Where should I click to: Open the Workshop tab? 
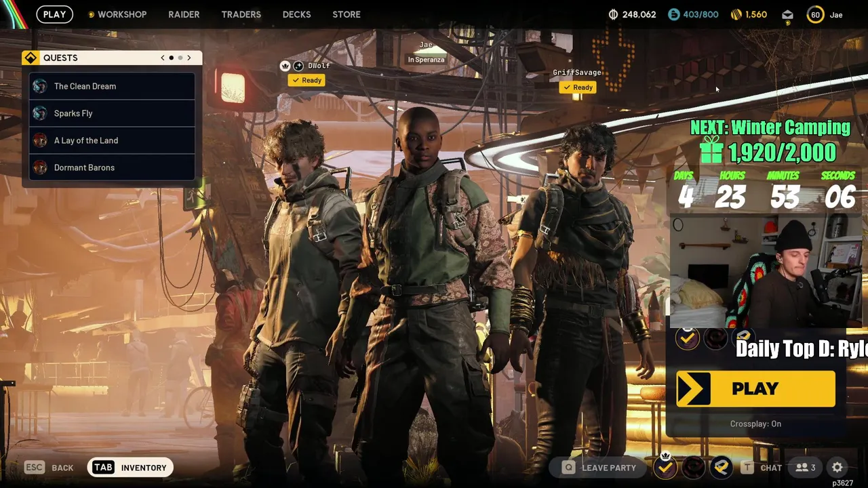(x=117, y=14)
